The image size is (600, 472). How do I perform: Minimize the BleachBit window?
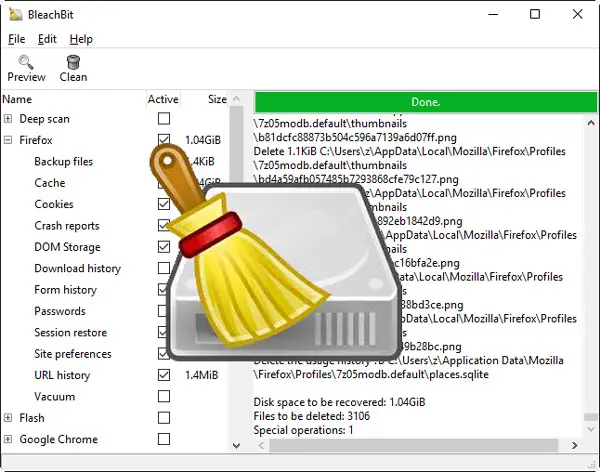(x=493, y=15)
